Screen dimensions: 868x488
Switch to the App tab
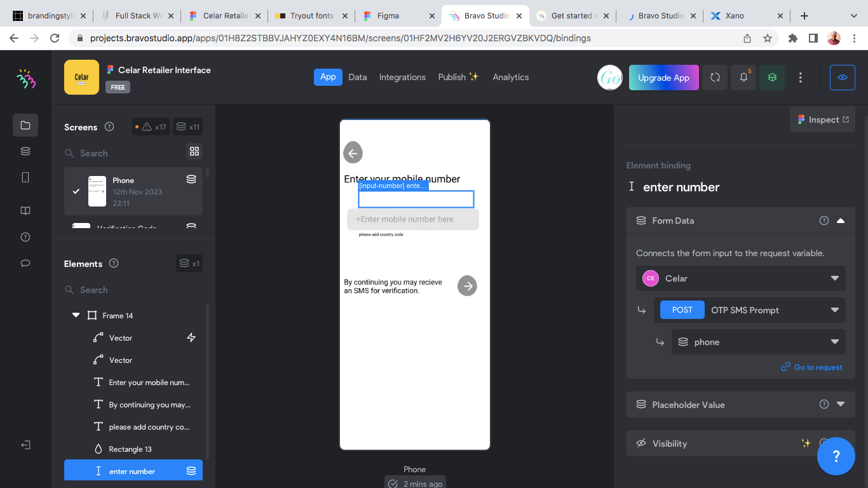click(x=328, y=77)
